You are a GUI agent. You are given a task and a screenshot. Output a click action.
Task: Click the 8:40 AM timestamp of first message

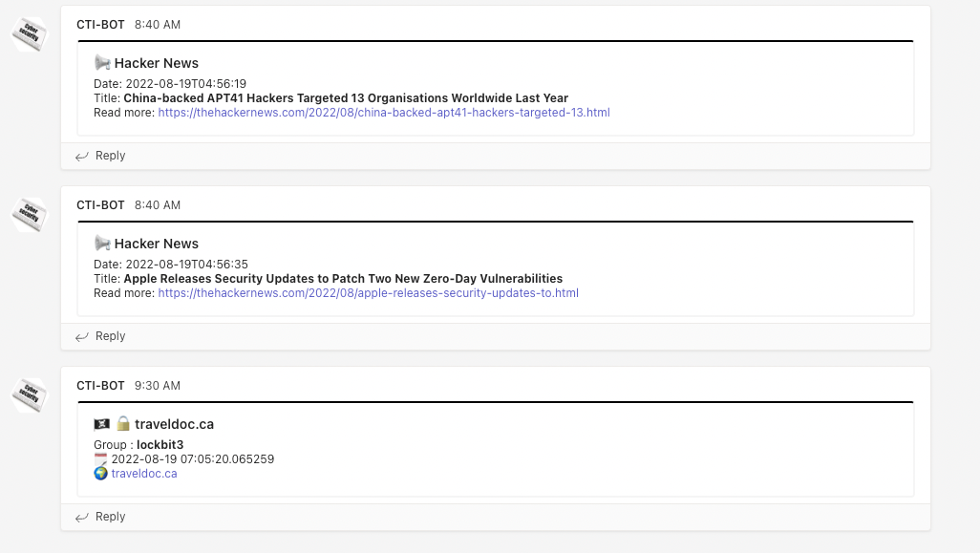(158, 25)
